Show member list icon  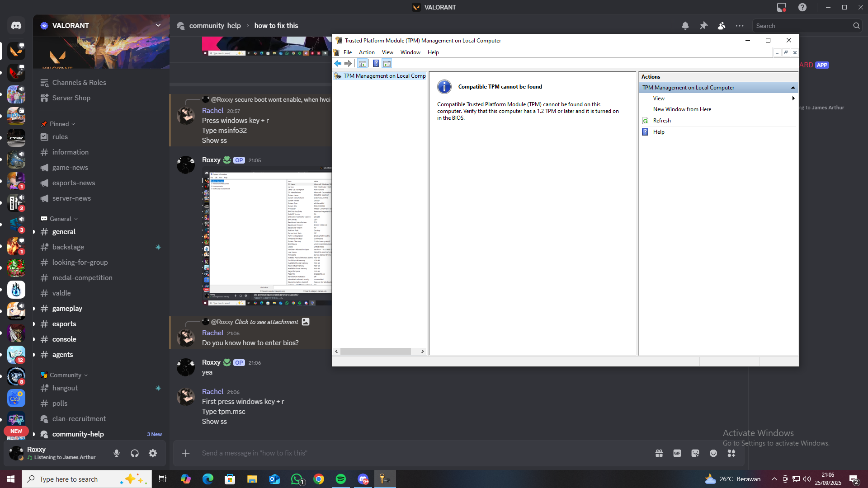point(722,26)
